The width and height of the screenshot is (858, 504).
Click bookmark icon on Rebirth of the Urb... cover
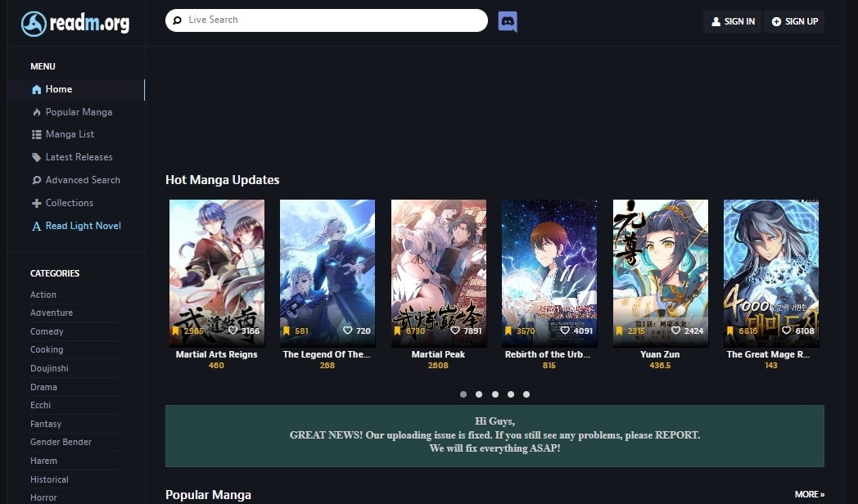point(508,331)
